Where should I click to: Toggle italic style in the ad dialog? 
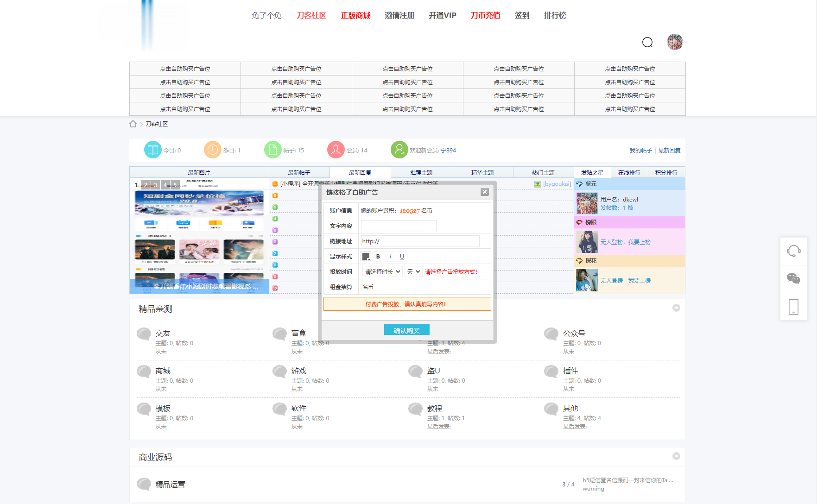pyautogui.click(x=390, y=256)
